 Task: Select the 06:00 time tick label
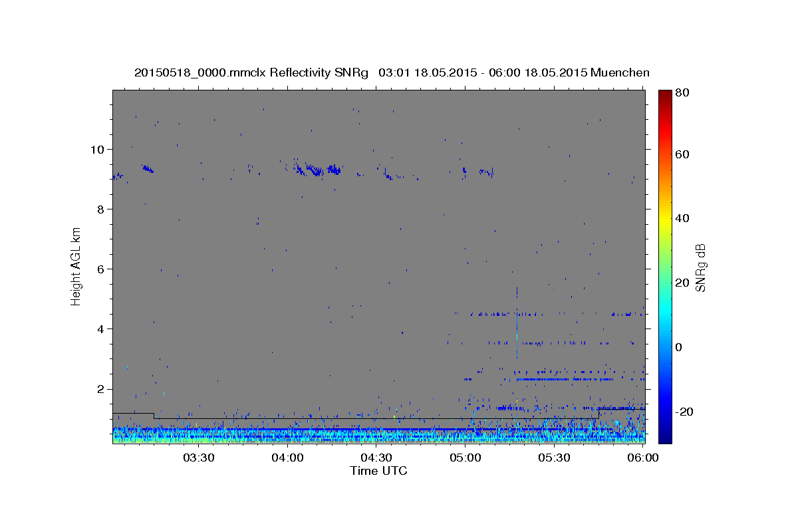click(643, 458)
